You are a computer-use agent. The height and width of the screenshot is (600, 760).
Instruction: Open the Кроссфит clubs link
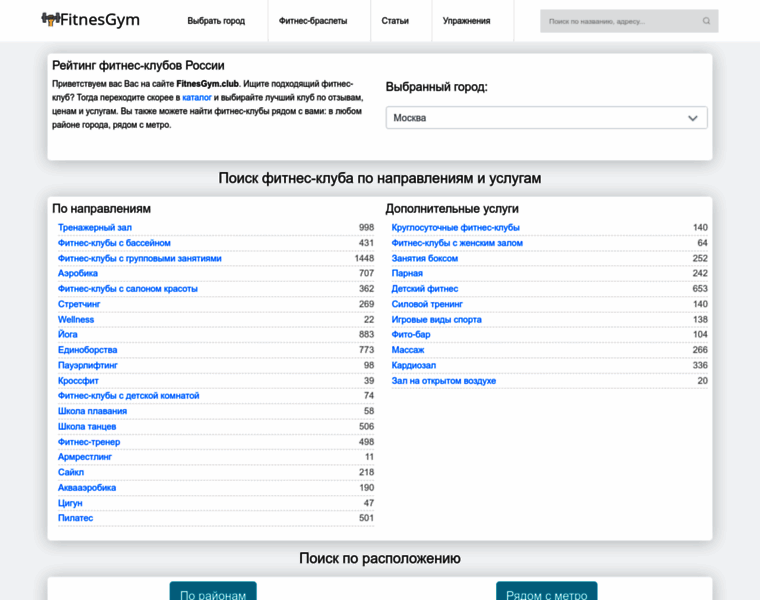(x=80, y=381)
